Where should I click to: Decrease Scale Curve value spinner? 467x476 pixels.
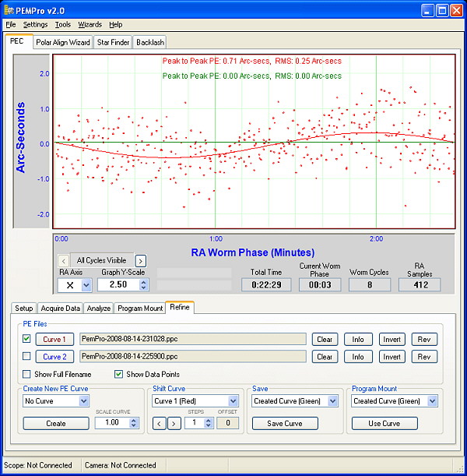pos(134,425)
